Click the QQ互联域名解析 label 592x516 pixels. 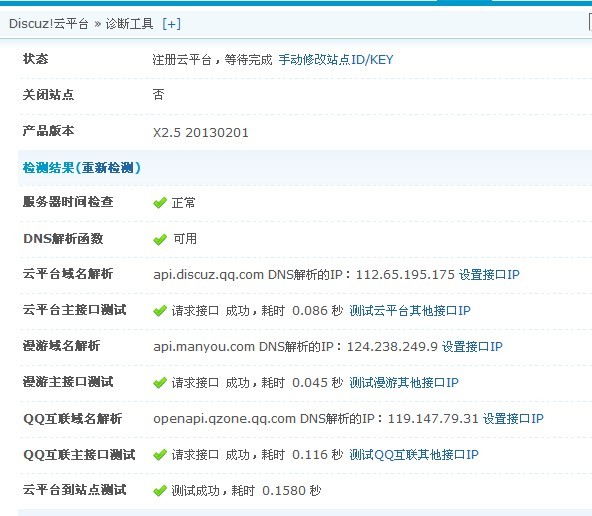[72, 419]
